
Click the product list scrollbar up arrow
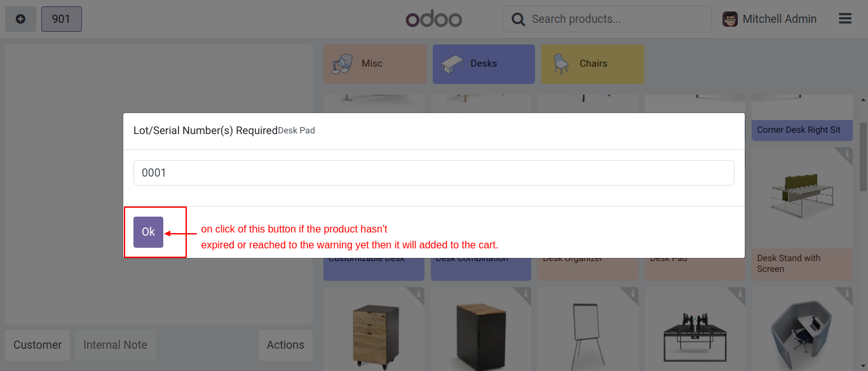[863, 100]
